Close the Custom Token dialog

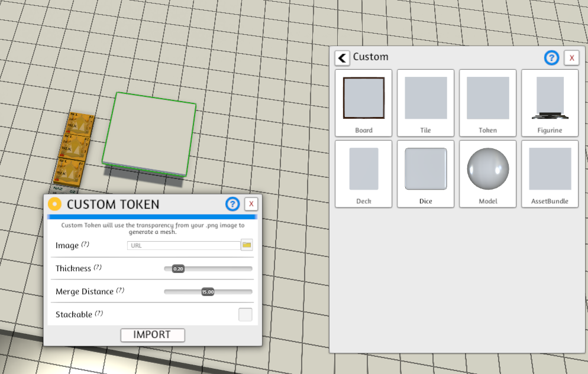click(251, 204)
